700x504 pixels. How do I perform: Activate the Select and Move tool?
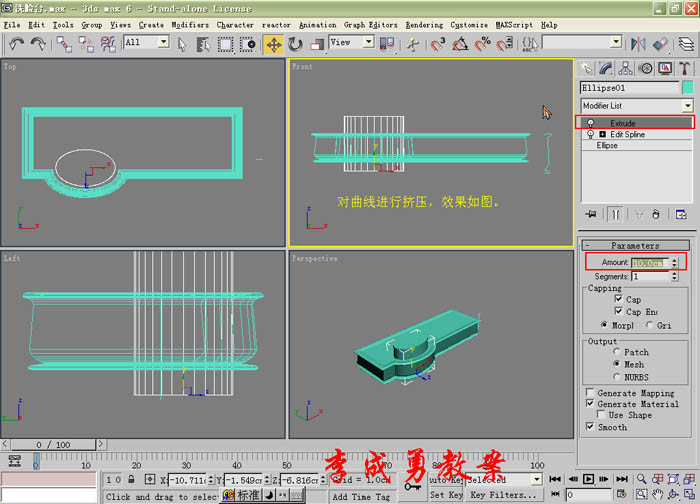click(273, 45)
